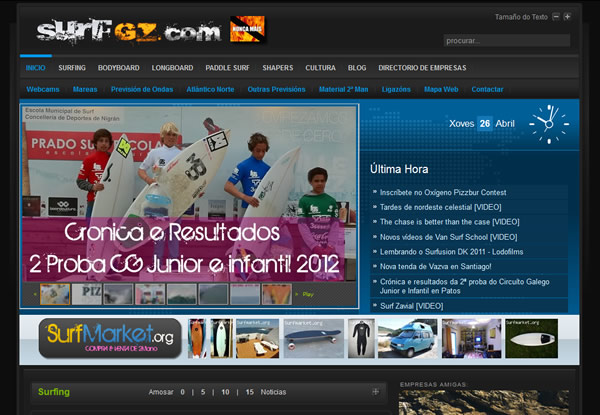Open The chase is better news
Screen dimensions: 600x415
(449, 222)
